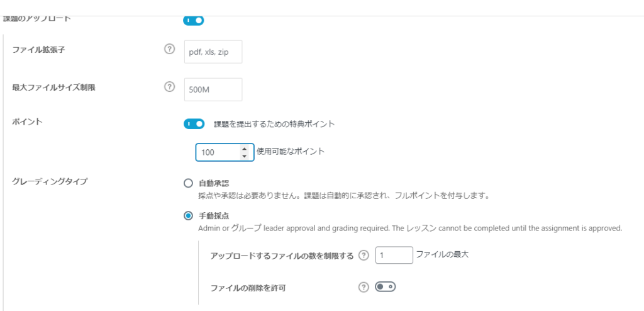The width and height of the screenshot is (644, 311).
Task: Click the points field showing 100
Action: coord(225,152)
